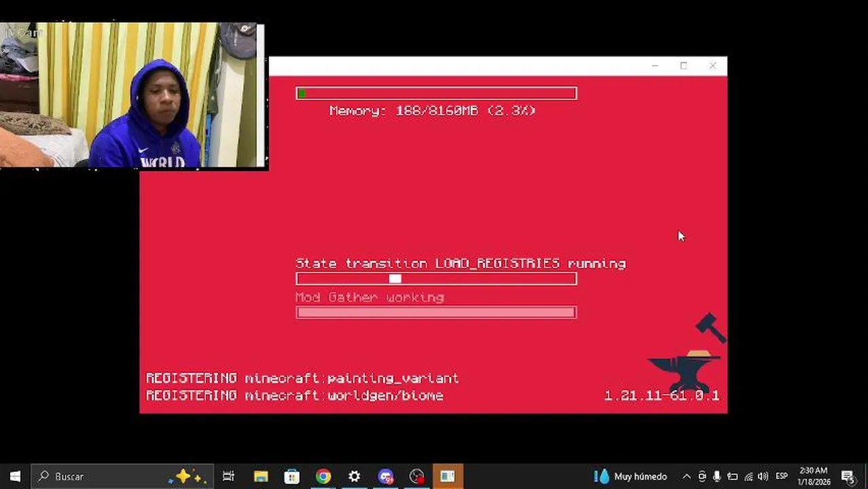Click the microphone tray icon
This screenshot has height=489, width=868.
click(x=717, y=476)
